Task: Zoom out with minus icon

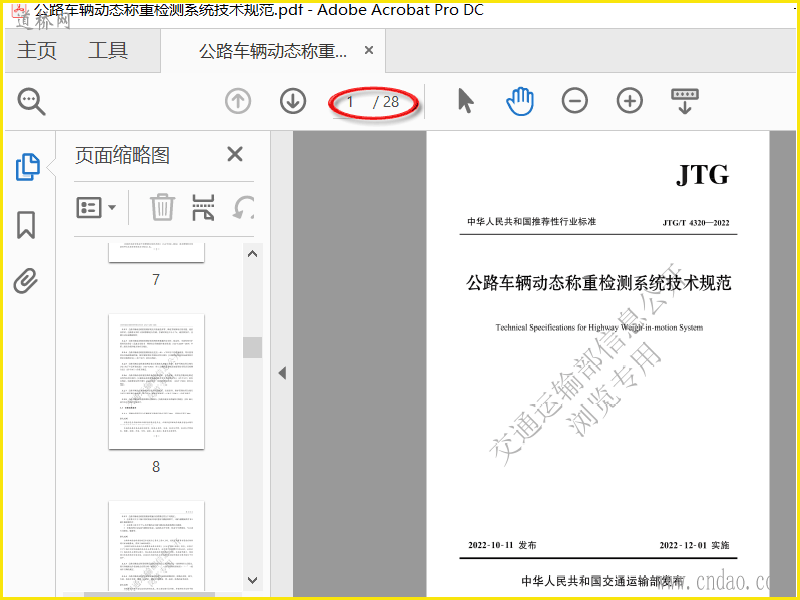Action: (x=574, y=101)
